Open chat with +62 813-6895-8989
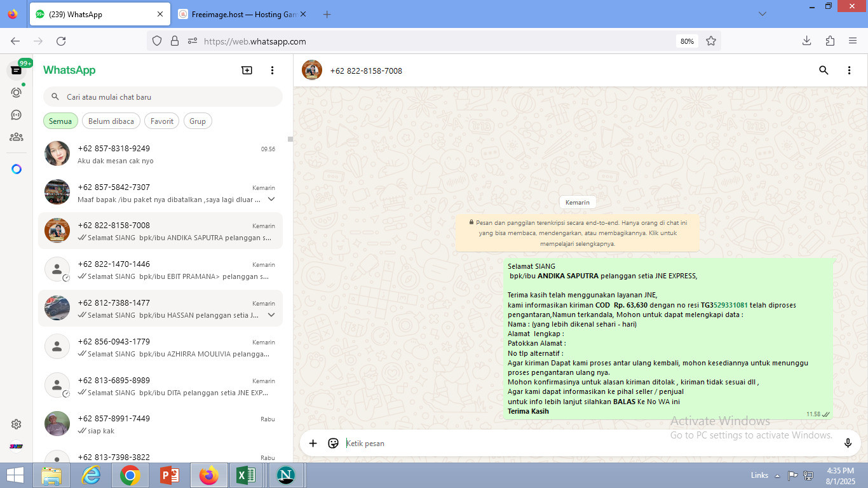The width and height of the screenshot is (868, 488). (x=160, y=386)
